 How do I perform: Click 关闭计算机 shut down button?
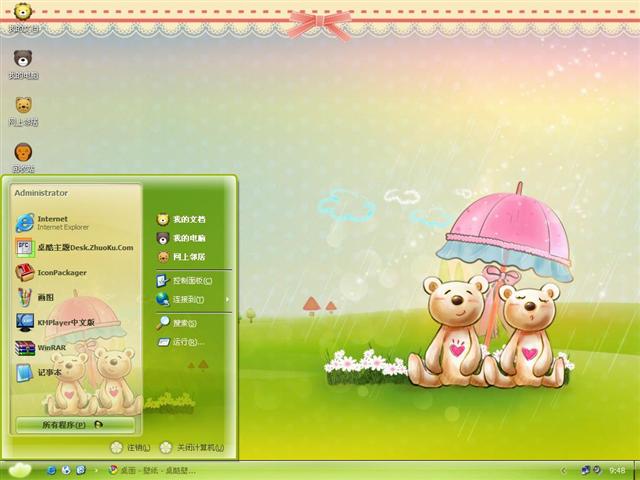(192, 448)
